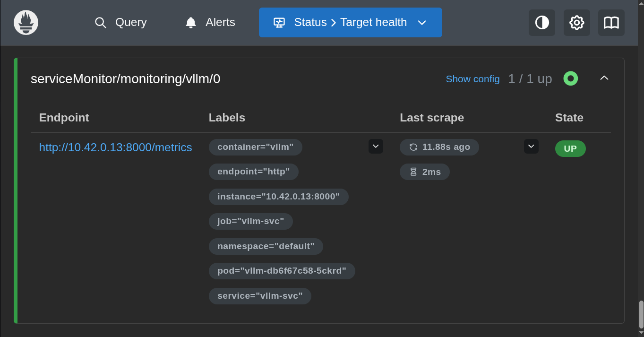
Task: Open the documentation book icon
Action: (611, 23)
